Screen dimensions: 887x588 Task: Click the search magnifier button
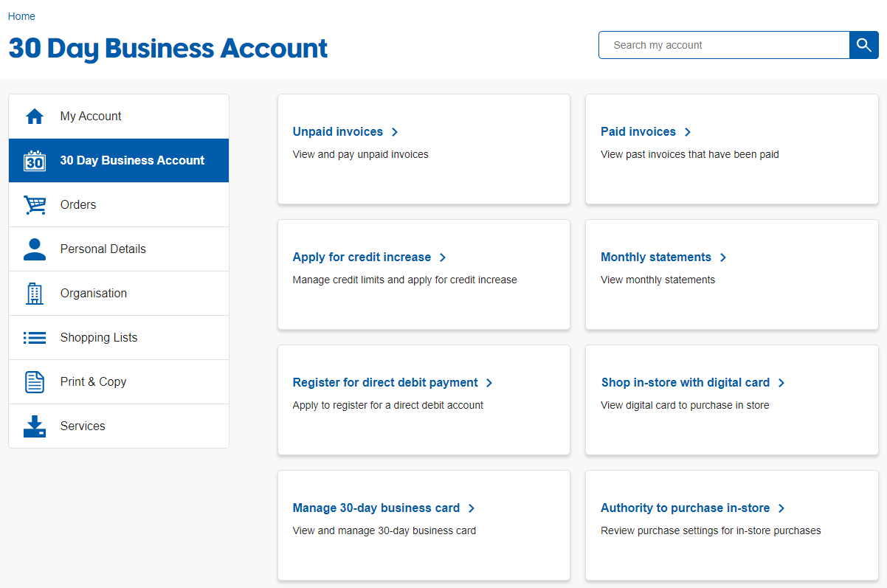pos(863,45)
